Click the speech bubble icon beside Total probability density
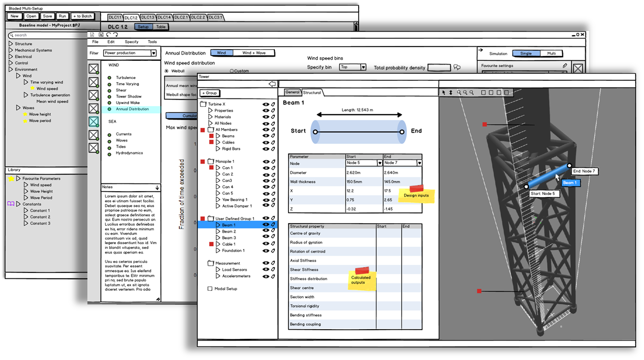Screen dimensions: 644x360 point(457,68)
